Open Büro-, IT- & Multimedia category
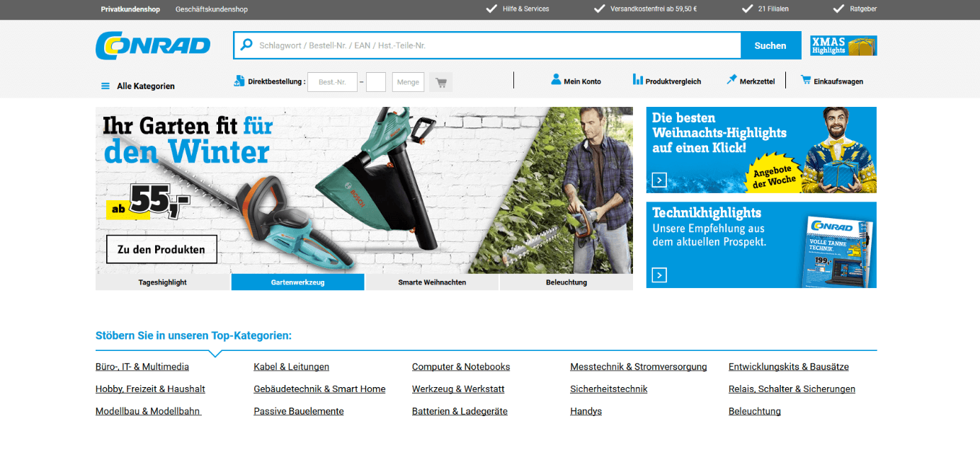 coord(142,367)
